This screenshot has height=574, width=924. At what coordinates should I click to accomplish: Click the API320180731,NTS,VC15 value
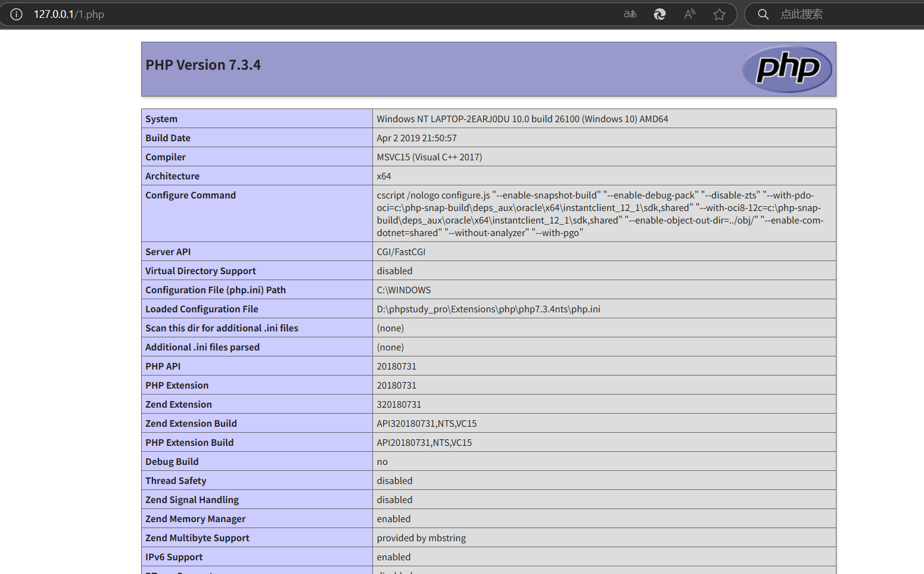[427, 423]
